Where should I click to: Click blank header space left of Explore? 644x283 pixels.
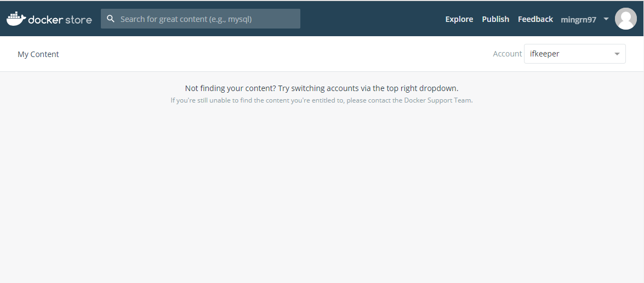[x=373, y=19]
